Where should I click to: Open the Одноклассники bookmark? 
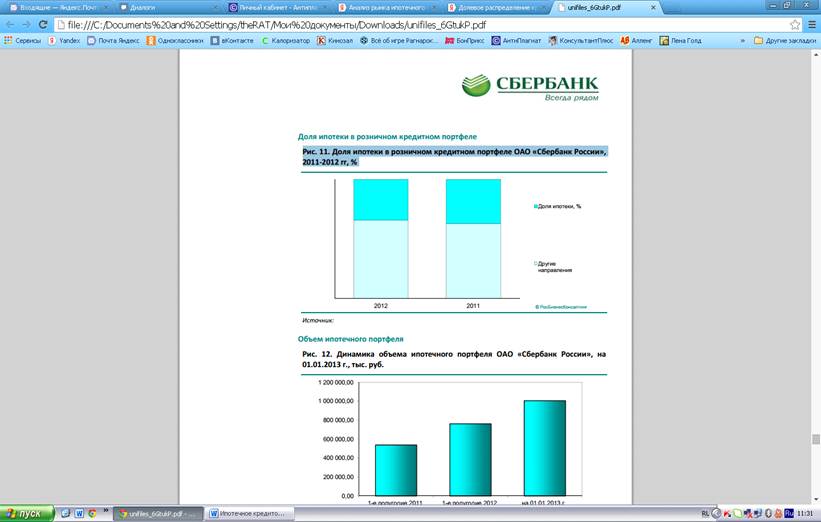tap(175, 40)
